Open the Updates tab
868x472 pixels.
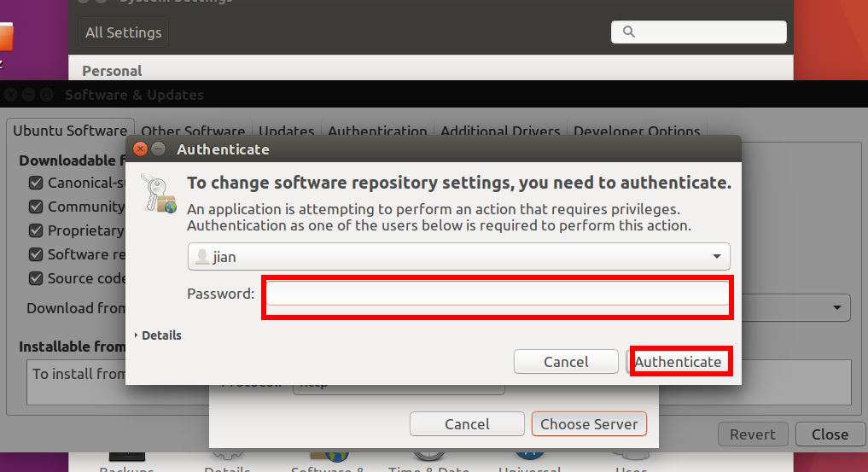point(286,131)
